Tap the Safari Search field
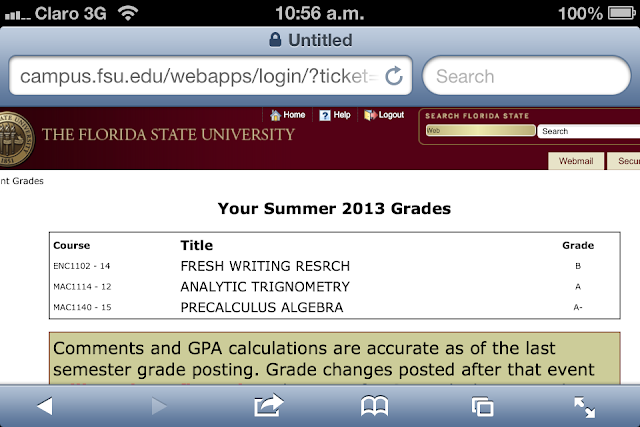Viewport: 640px width, 427px height. point(525,76)
